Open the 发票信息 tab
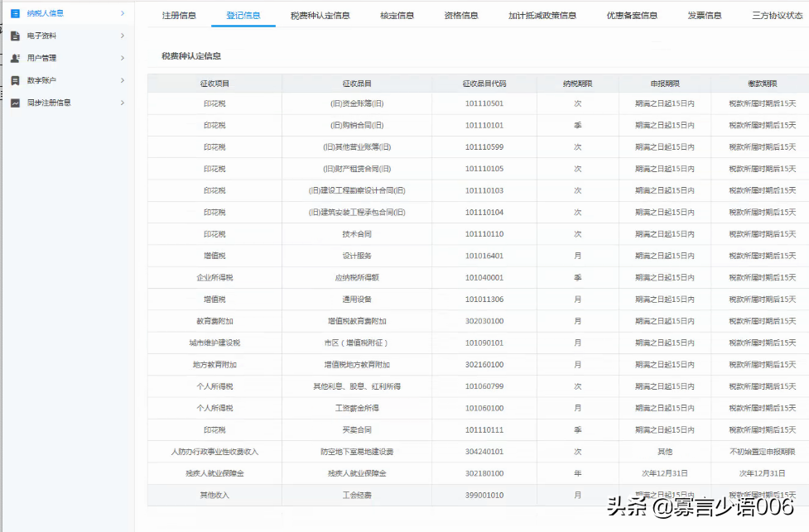Screen dimensions: 809x532 click(x=705, y=16)
